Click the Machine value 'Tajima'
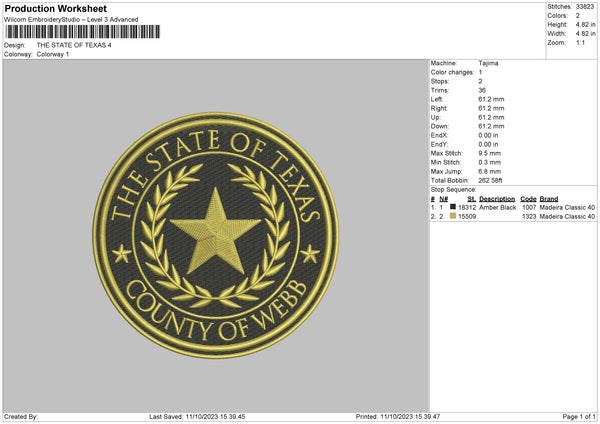 pyautogui.click(x=488, y=63)
